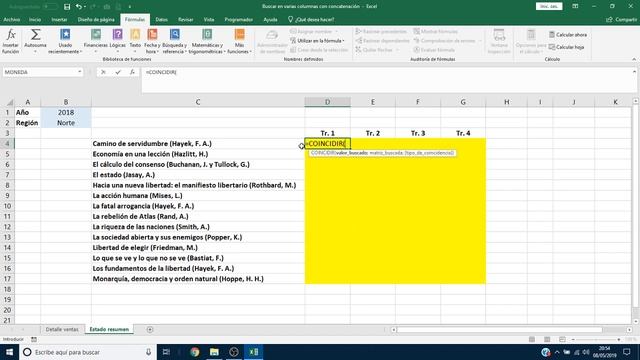Screen dimensions: 640x360
Task: Click Crear desde la selección
Action: tap(319, 50)
